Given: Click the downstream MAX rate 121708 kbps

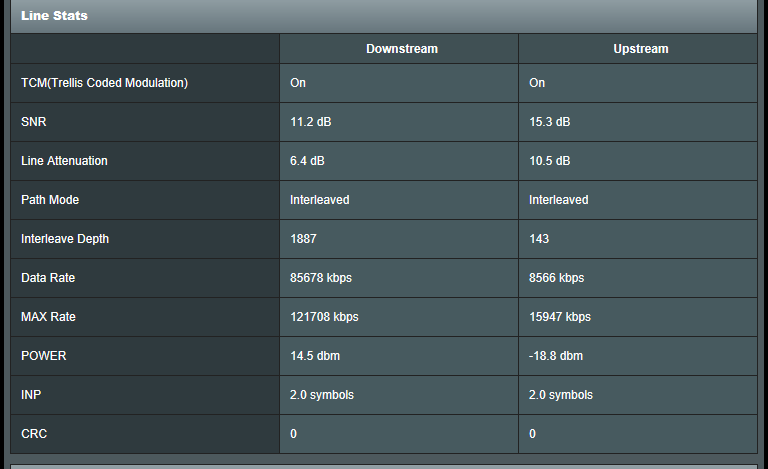Looking at the screenshot, I should (324, 317).
